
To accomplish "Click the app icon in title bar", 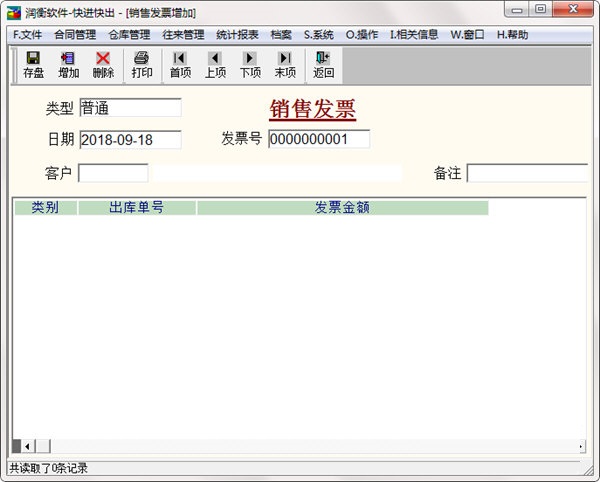I will pyautogui.click(x=14, y=13).
